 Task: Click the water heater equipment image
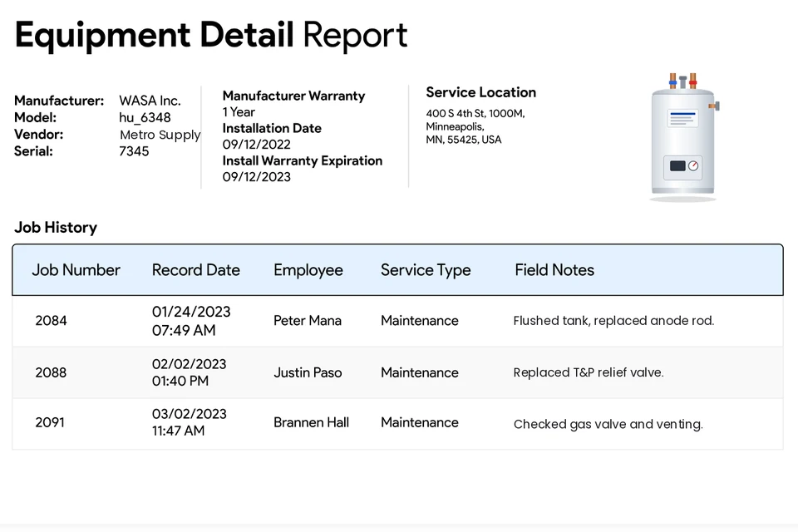pyautogui.click(x=684, y=137)
